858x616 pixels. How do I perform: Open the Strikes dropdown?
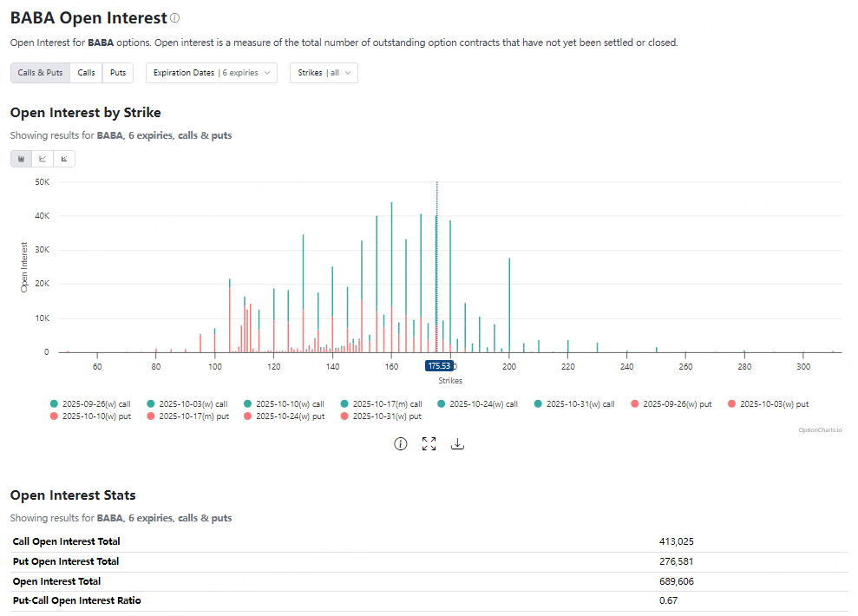[324, 73]
